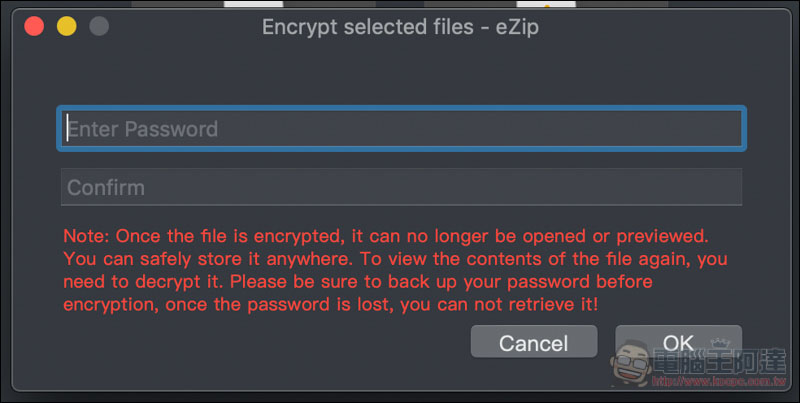This screenshot has height=403, width=800.
Task: Click the 'You can safely store it anywhere' line
Action: (395, 259)
